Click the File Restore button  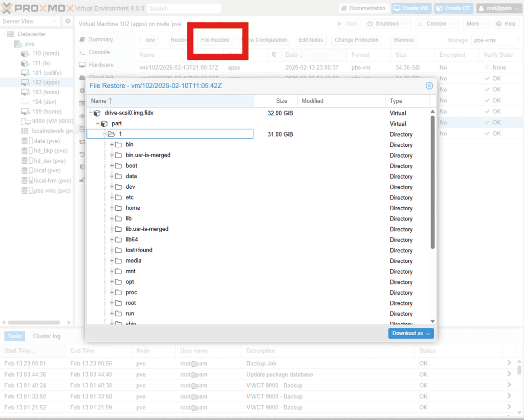215,40
